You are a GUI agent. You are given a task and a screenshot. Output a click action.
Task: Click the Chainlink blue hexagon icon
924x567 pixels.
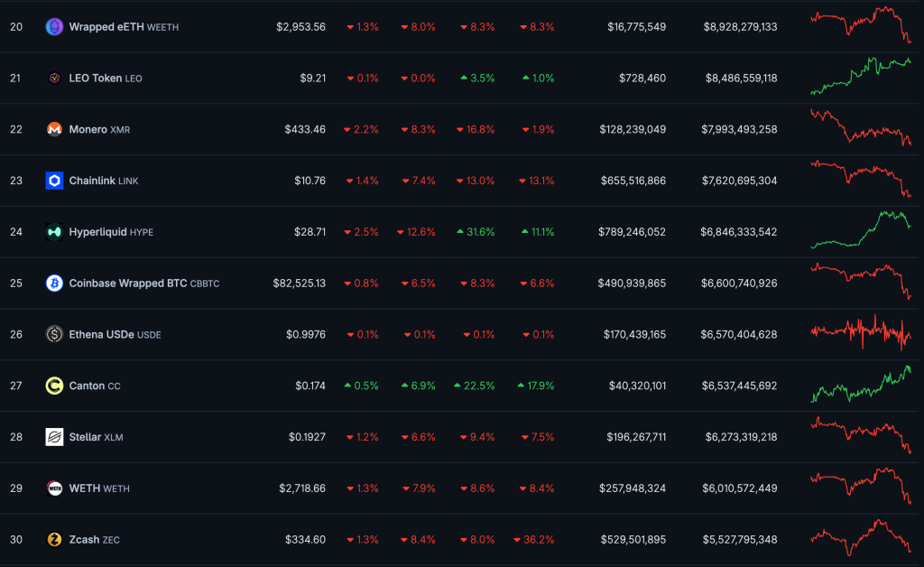pyautogui.click(x=54, y=181)
